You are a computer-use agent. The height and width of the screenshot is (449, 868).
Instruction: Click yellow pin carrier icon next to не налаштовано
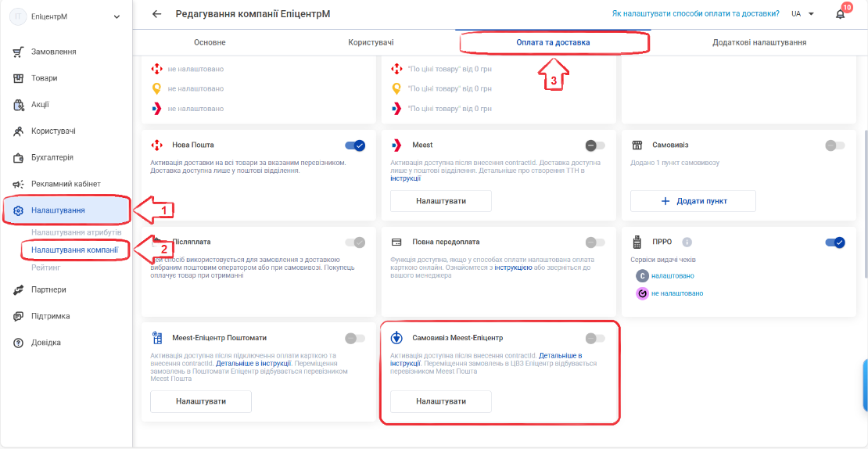(x=156, y=88)
